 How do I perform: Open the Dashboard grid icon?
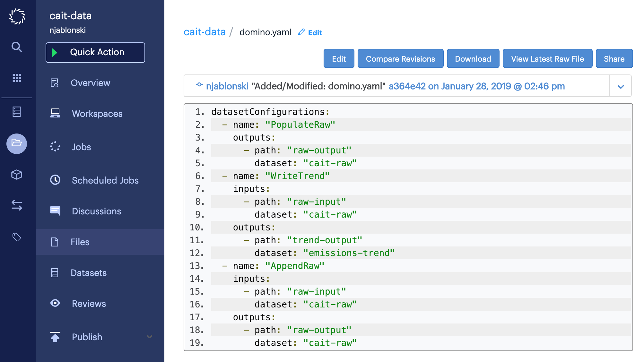coord(17,78)
